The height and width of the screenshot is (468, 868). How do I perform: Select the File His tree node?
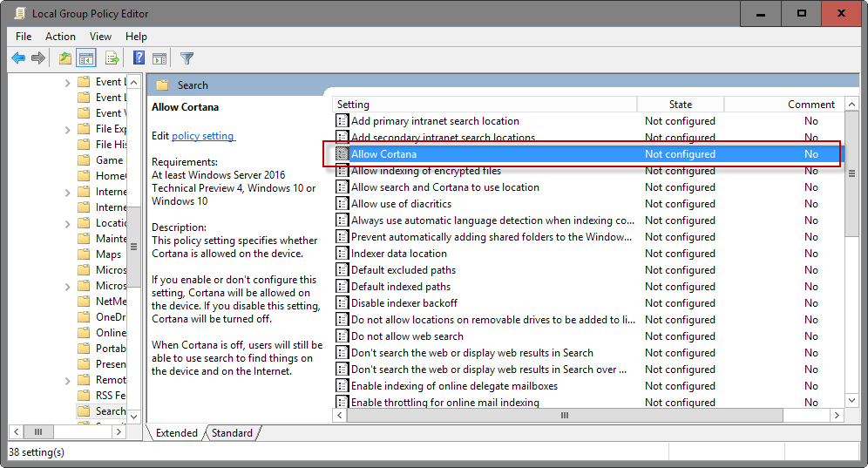(x=110, y=144)
